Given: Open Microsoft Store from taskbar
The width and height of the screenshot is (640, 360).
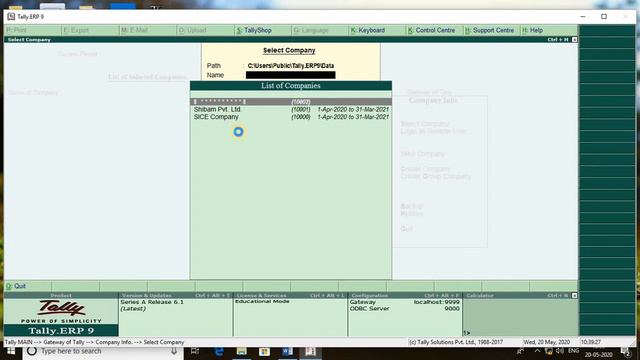Looking at the screenshot, I should (264, 351).
